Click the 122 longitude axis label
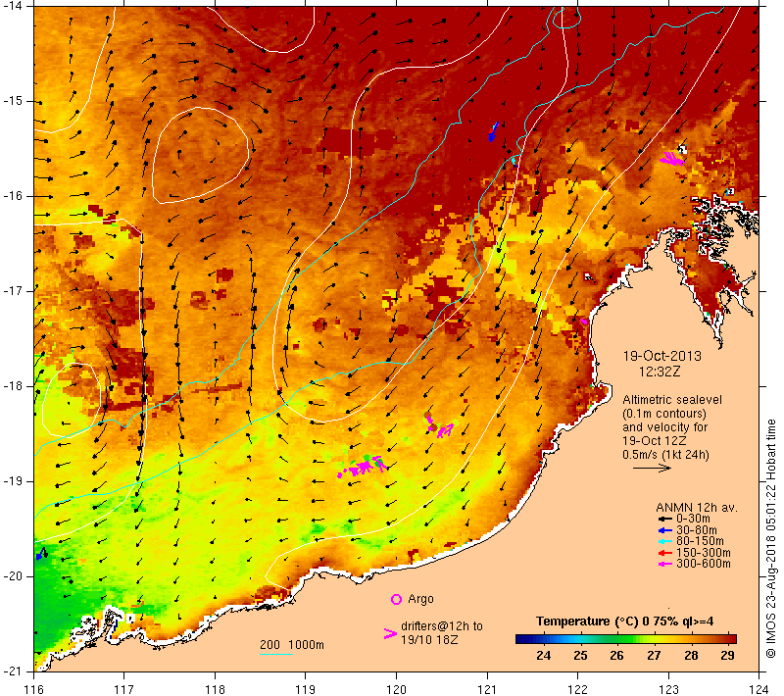The image size is (784, 696). pos(577,689)
